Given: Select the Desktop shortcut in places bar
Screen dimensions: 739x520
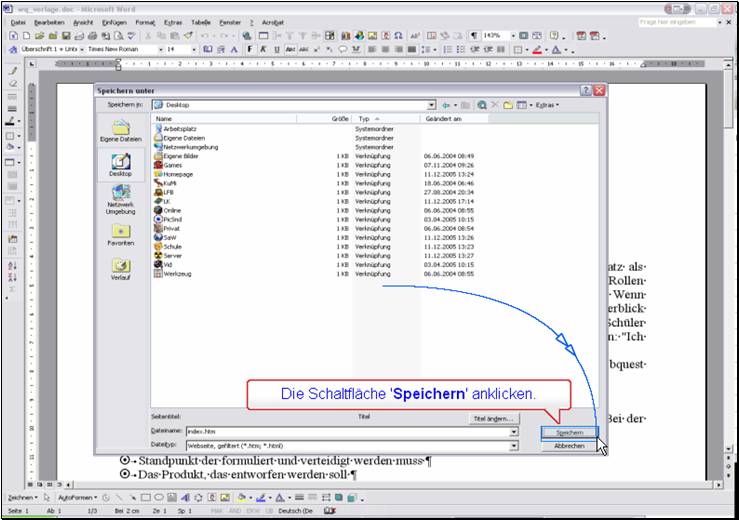Looking at the screenshot, I should (120, 166).
